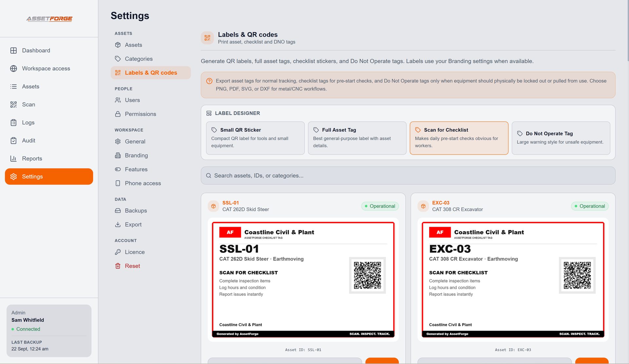Click the AssetForge logo
Viewport: 629px width, 364px height.
tap(49, 19)
